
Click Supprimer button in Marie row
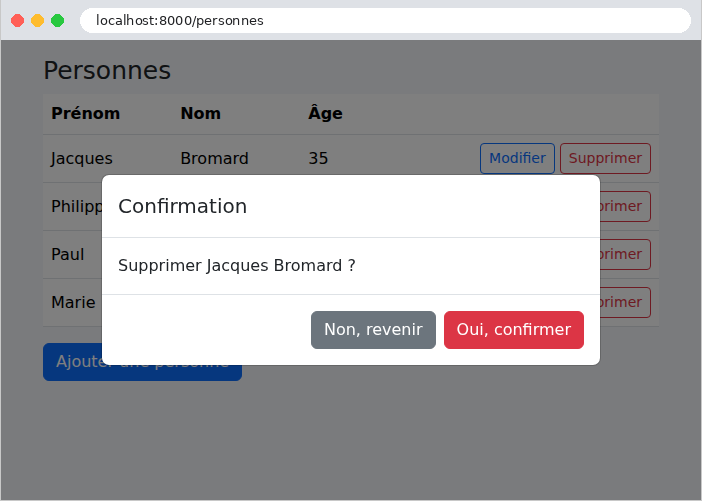[625, 302]
